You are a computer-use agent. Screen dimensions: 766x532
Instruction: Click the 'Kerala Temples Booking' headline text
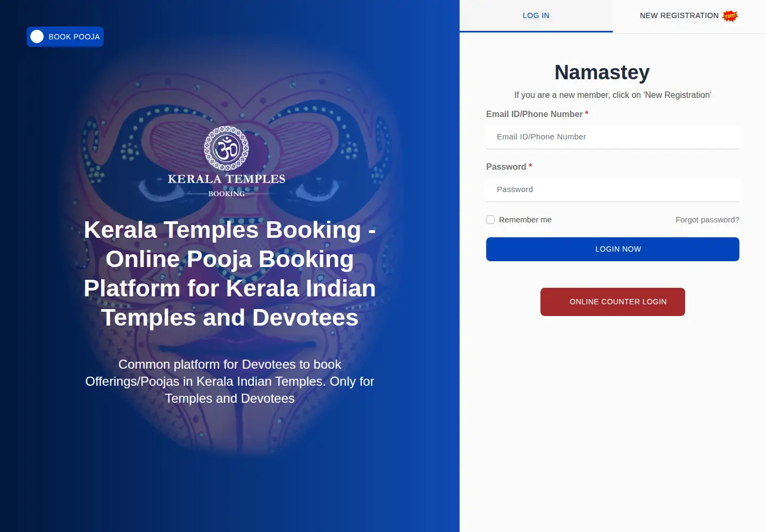click(230, 273)
